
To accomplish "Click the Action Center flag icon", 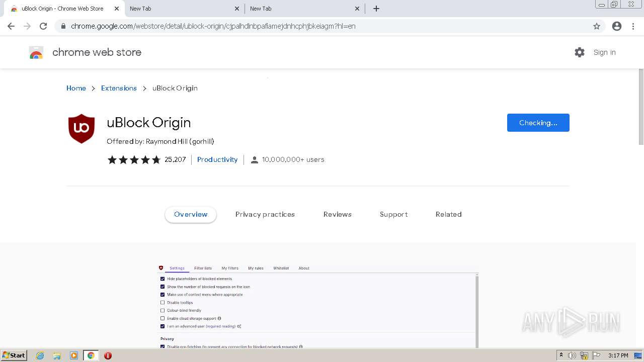I will tap(596, 355).
